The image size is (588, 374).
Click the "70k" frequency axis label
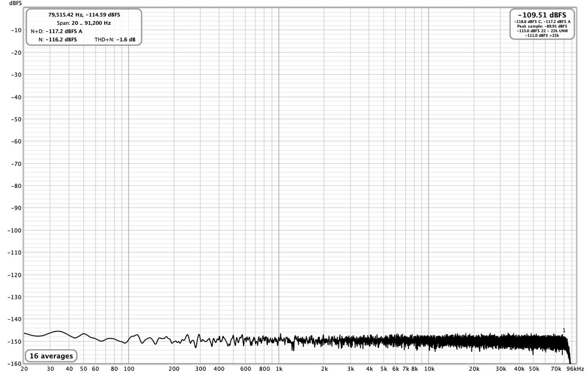pyautogui.click(x=555, y=369)
